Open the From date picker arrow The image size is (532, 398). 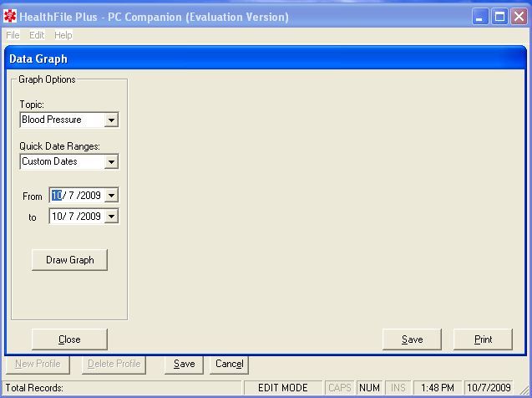[x=111, y=196]
